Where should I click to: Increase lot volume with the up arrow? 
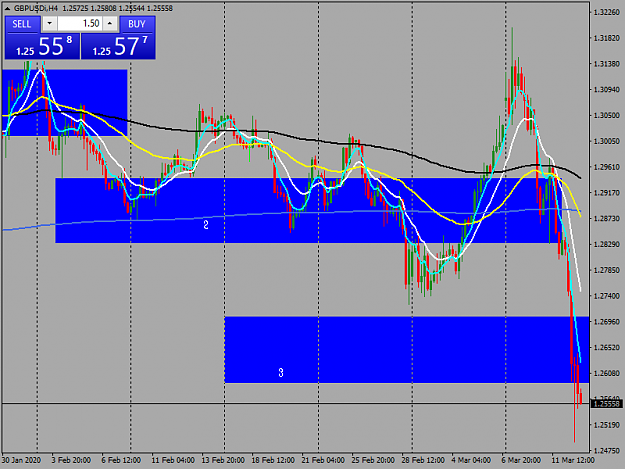coord(110,24)
